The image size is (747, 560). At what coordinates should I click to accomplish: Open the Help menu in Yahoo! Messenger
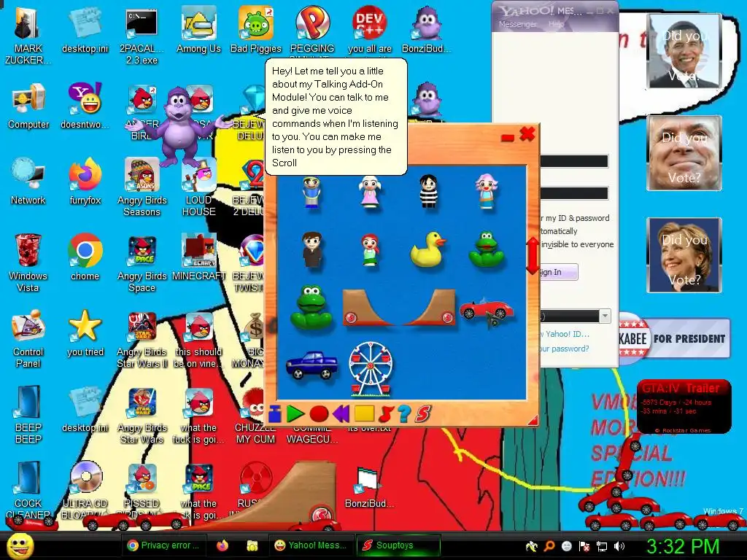[x=556, y=24]
